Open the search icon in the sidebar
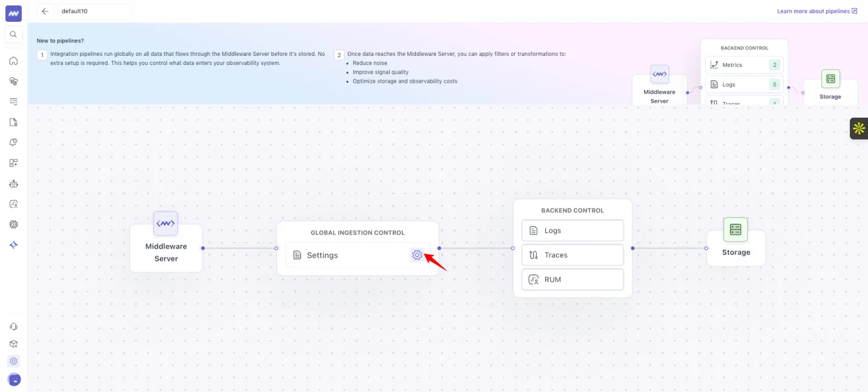The height and width of the screenshot is (392, 868). [x=13, y=35]
